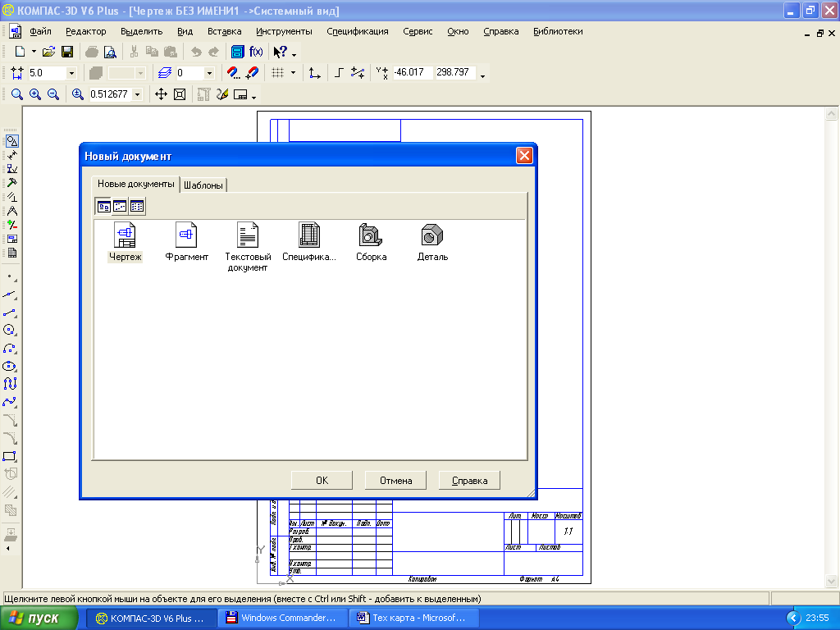Click the Y coordinate field 298.797
840x630 pixels.
pos(454,72)
